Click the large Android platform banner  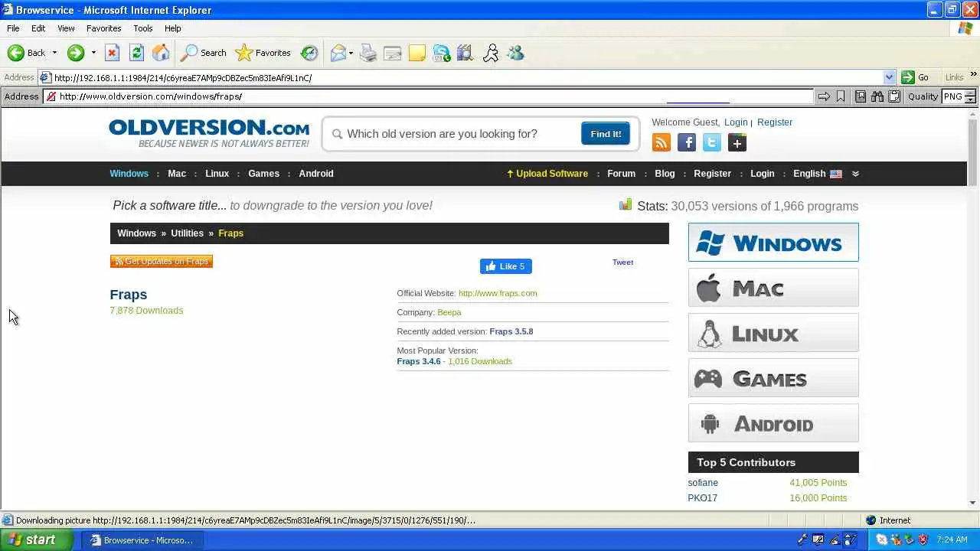tap(773, 423)
